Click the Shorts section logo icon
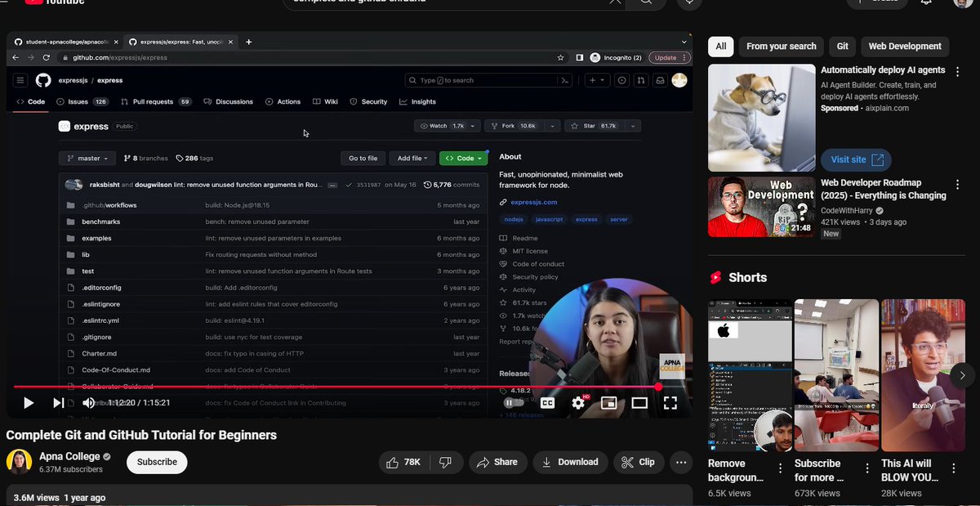The height and width of the screenshot is (506, 980). click(x=716, y=278)
